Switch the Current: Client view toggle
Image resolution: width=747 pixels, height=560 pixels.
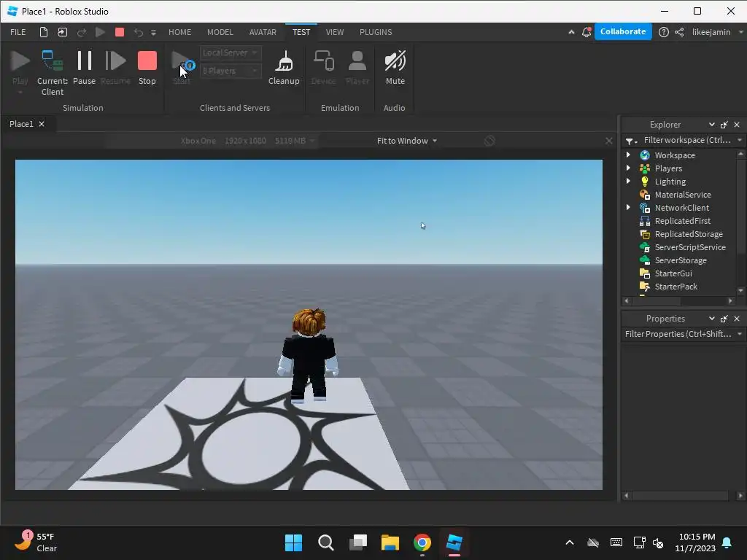pyautogui.click(x=53, y=73)
